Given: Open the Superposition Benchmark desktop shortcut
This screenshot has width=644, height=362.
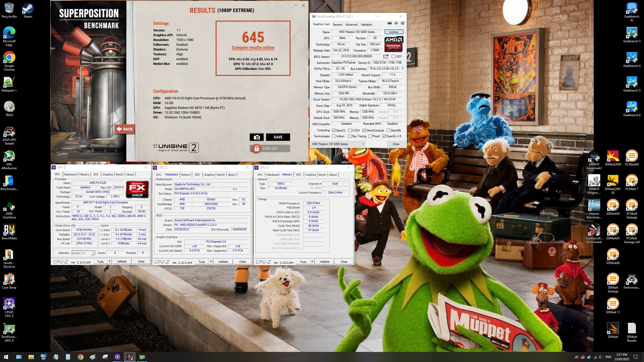Looking at the screenshot, I should tap(594, 234).
